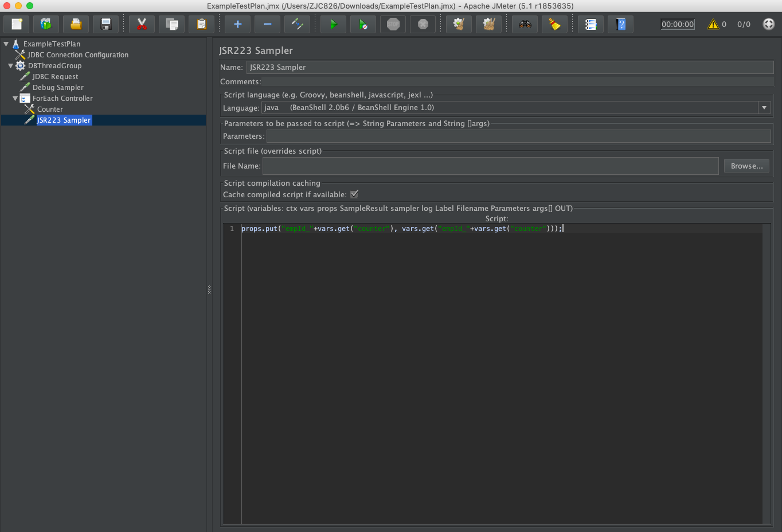Viewport: 782px width, 532px height.
Task: Save the test plan with disk icon
Action: click(x=106, y=24)
